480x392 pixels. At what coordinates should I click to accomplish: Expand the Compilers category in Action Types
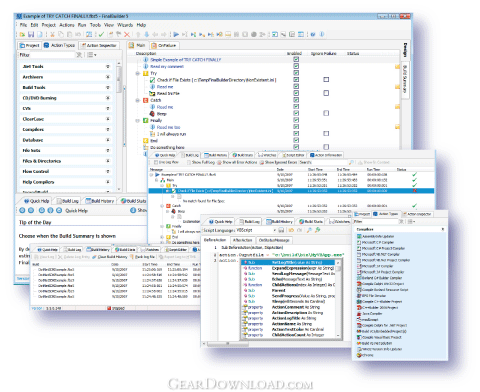pos(108,129)
